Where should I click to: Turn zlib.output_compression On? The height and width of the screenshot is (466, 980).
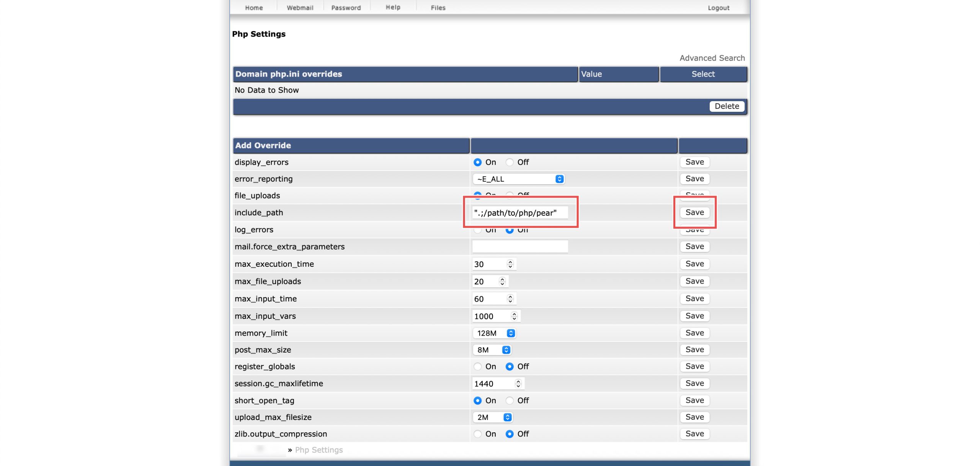477,434
